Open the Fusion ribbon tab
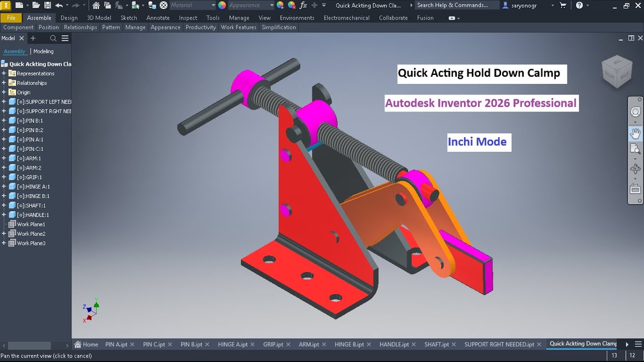The image size is (644, 362). click(425, 18)
